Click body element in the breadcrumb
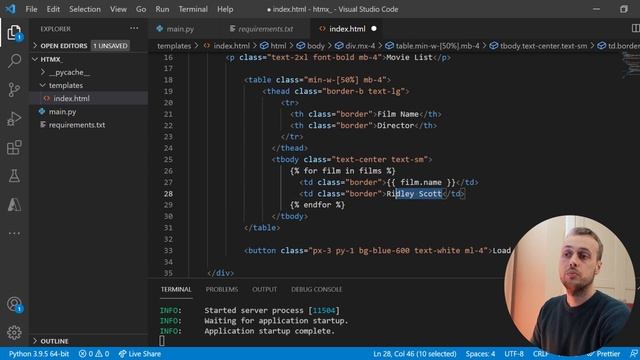 tap(316, 46)
